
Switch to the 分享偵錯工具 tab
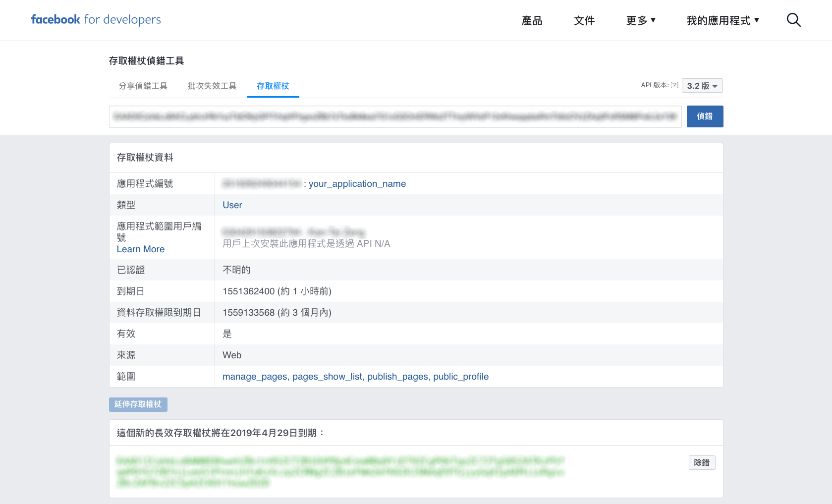143,86
